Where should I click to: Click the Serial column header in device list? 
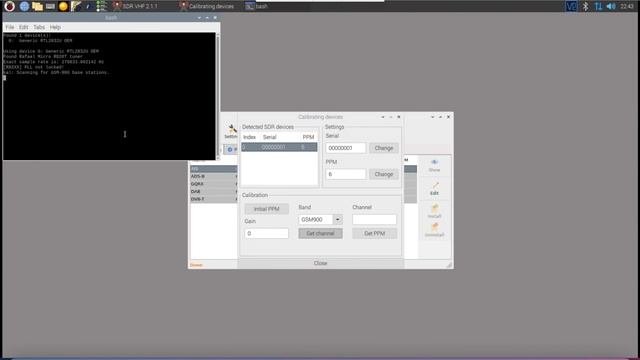[x=270, y=137]
